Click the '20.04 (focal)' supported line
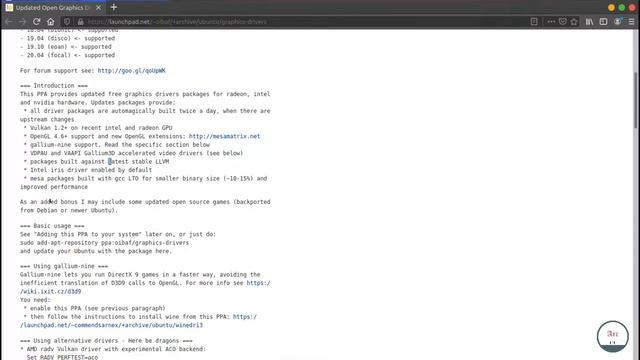 [68, 55]
